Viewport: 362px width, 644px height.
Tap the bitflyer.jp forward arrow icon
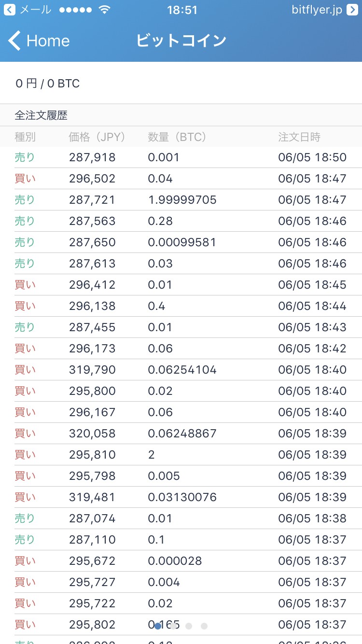tap(352, 10)
